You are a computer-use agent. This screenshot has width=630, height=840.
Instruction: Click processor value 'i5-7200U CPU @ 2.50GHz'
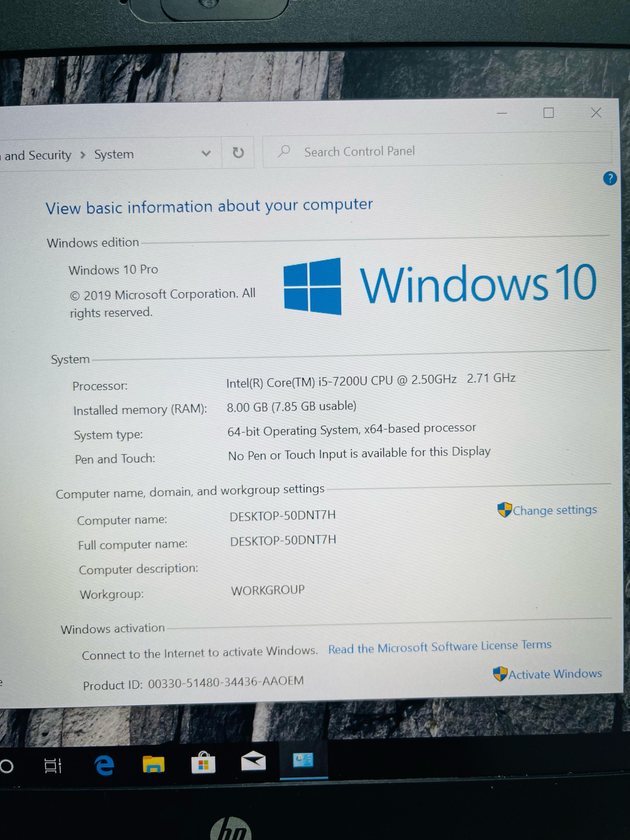[387, 380]
